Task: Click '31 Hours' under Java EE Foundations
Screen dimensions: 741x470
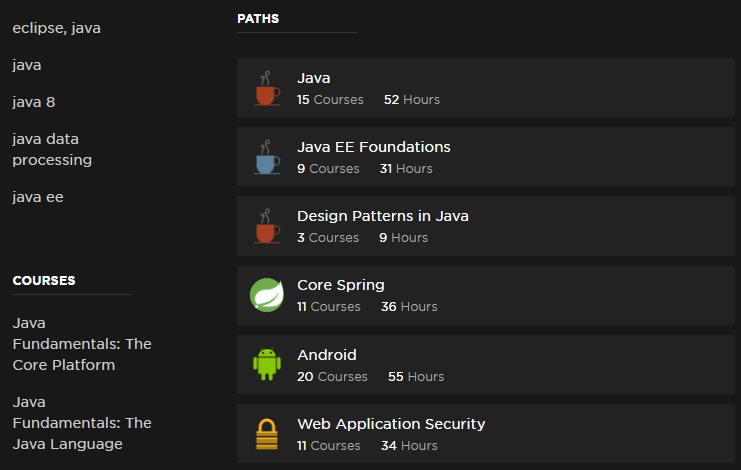Action: click(406, 169)
